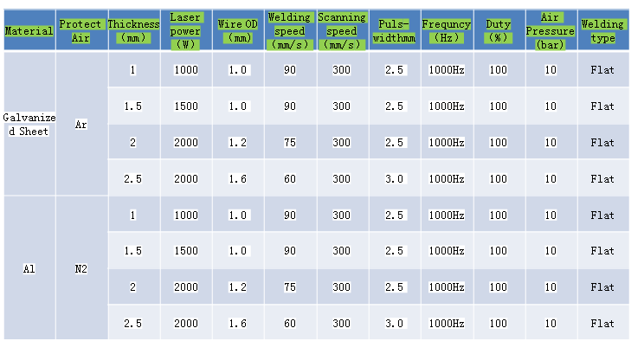Click the Scanning speed (mm/s) header

click(x=341, y=30)
